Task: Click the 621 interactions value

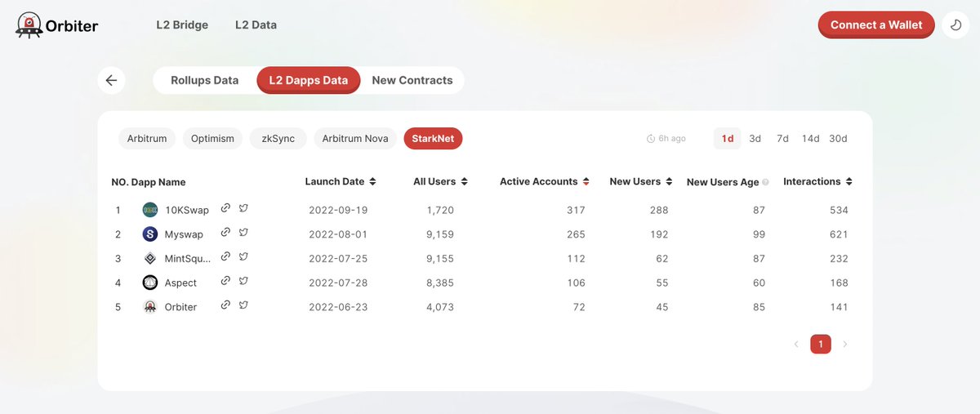Action: click(x=839, y=234)
